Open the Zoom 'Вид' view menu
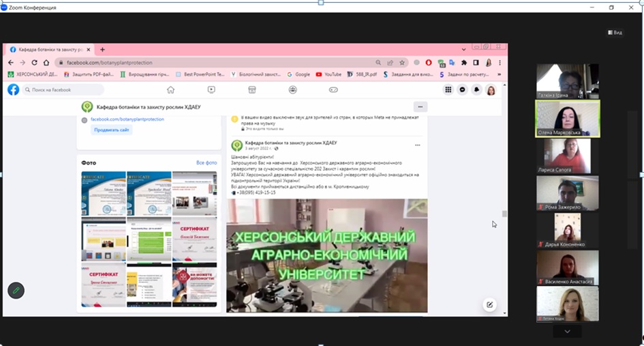 [x=615, y=32]
